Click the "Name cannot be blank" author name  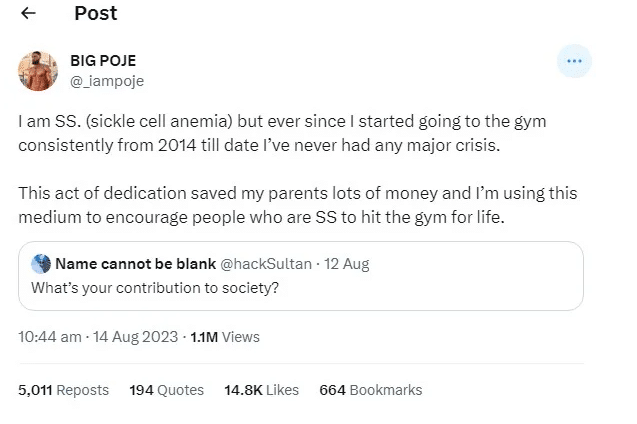coord(133,264)
